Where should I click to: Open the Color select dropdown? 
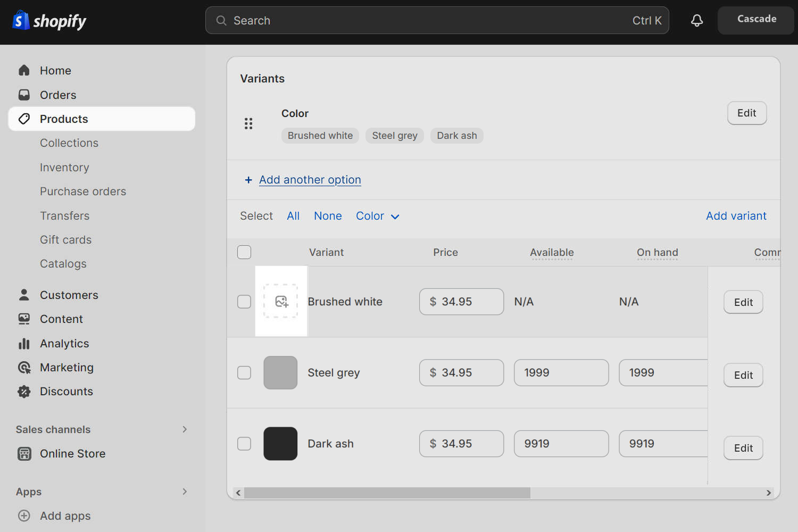(x=378, y=216)
